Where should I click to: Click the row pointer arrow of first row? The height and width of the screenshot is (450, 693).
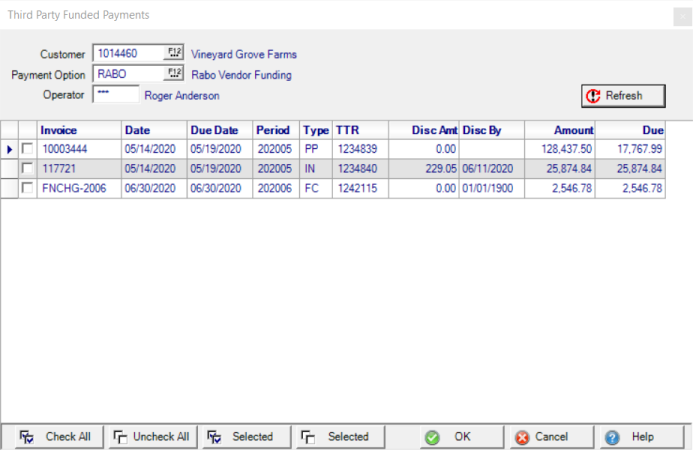click(x=10, y=149)
